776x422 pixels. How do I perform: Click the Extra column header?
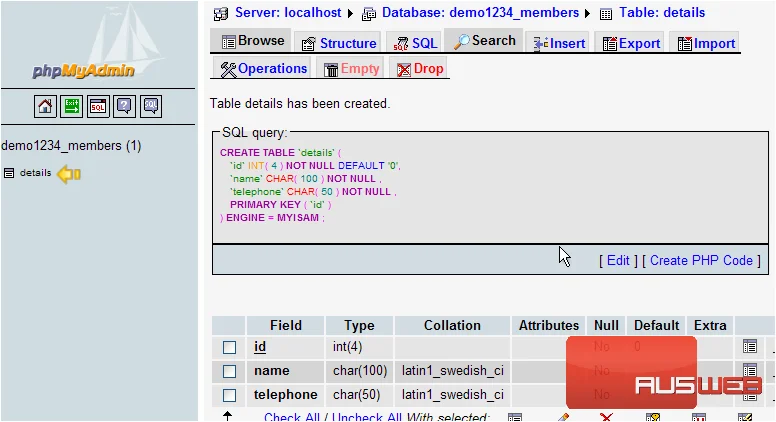(x=710, y=325)
